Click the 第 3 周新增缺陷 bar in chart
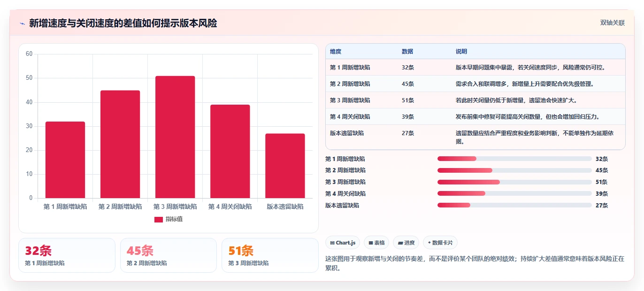Screen dimensions: 644x291 pyautogui.click(x=175, y=137)
